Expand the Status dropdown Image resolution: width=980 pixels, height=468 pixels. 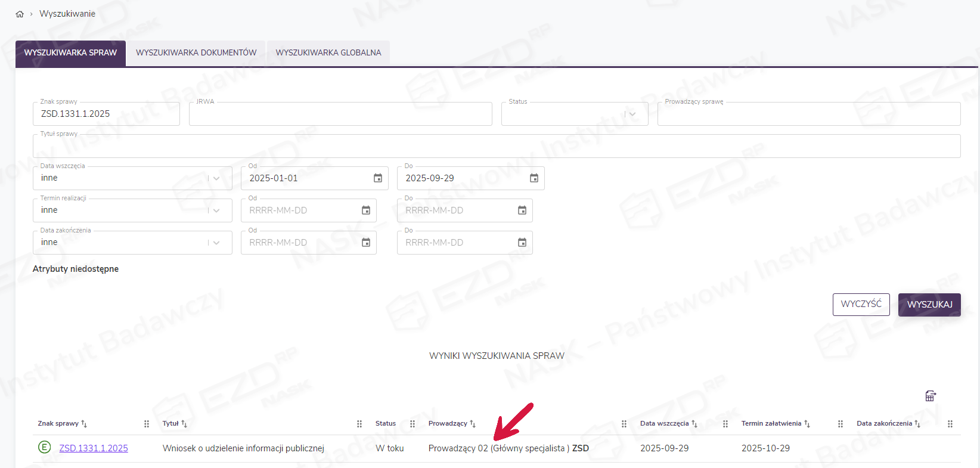(632, 114)
